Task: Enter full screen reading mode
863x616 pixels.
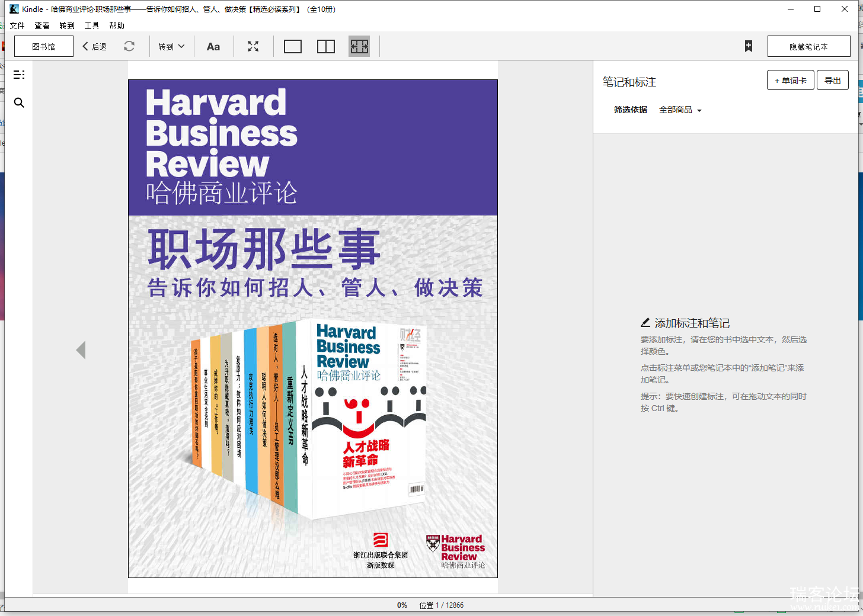Action: coord(253,46)
